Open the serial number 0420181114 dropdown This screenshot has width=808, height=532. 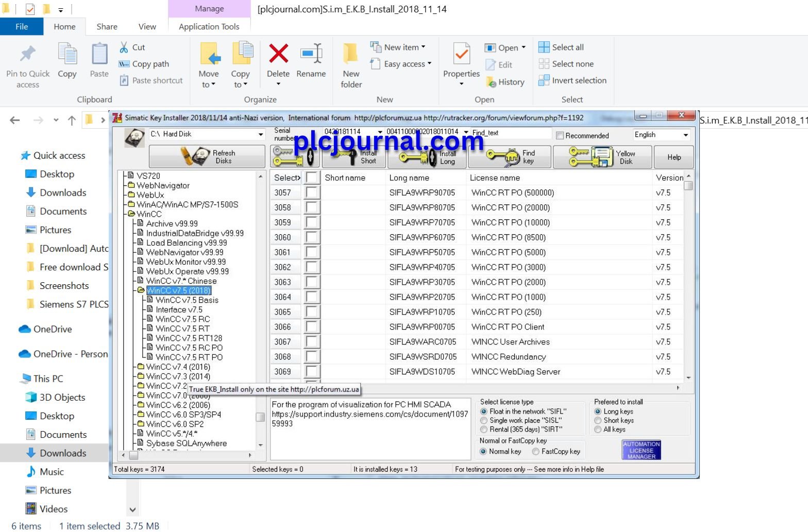click(380, 132)
